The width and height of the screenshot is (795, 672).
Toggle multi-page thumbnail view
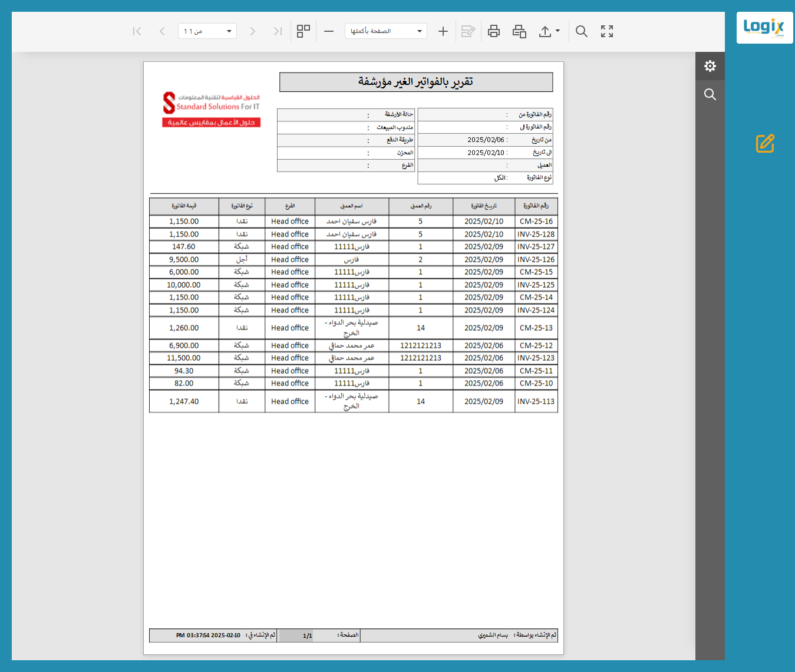coord(304,31)
